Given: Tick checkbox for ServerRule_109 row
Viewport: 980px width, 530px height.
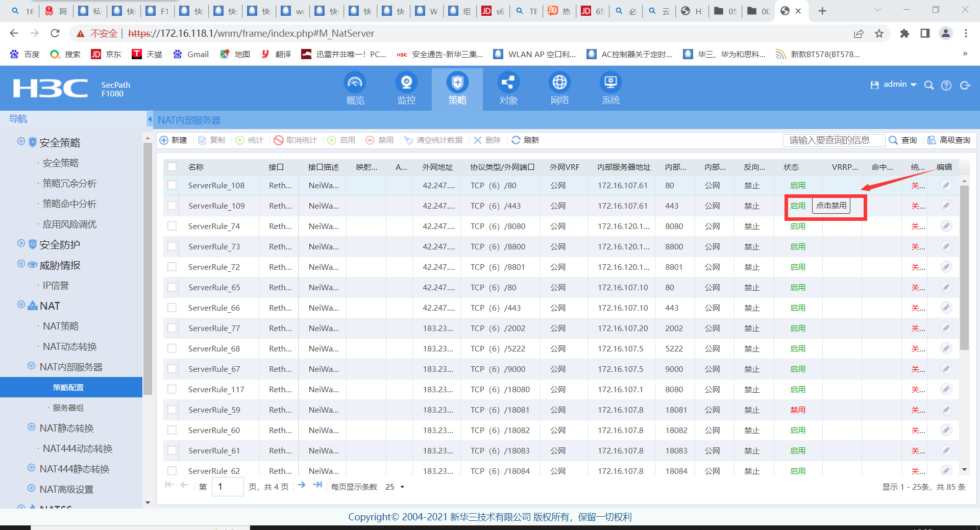Looking at the screenshot, I should point(172,206).
